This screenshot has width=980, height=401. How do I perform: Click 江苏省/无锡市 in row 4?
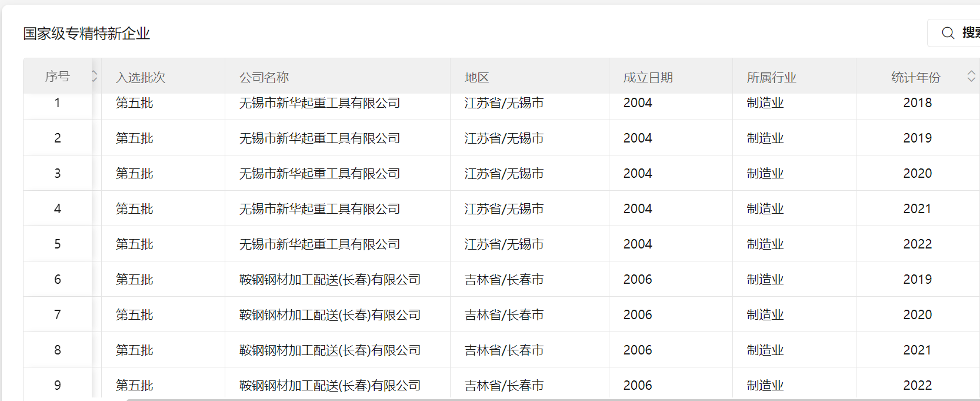(504, 208)
